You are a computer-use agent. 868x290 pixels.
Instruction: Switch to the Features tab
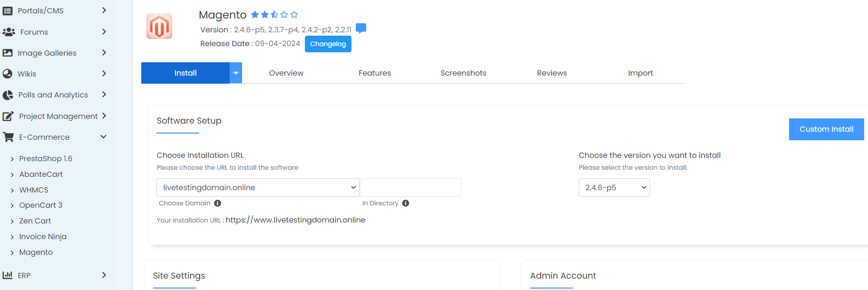(375, 73)
